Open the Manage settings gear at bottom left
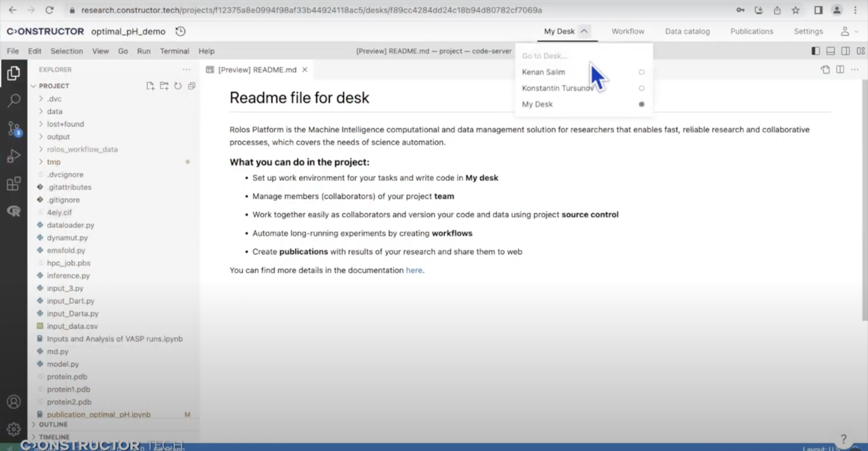 (14, 429)
